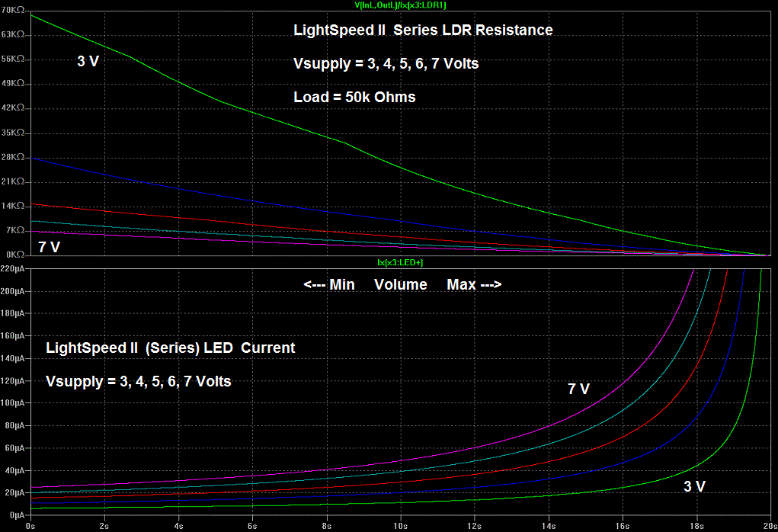Viewport: 778px width, 532px height.
Task: Click the 0KΩ y-axis tick label
Action: coord(15,255)
